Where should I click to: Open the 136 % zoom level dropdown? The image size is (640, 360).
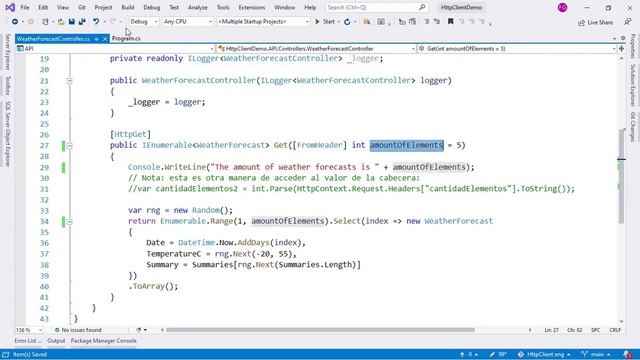pos(29,330)
